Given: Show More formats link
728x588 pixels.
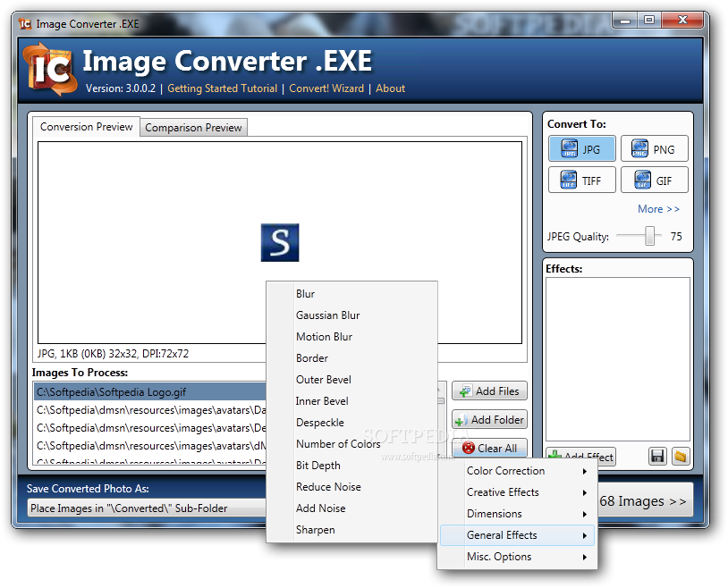Looking at the screenshot, I should pos(658,209).
